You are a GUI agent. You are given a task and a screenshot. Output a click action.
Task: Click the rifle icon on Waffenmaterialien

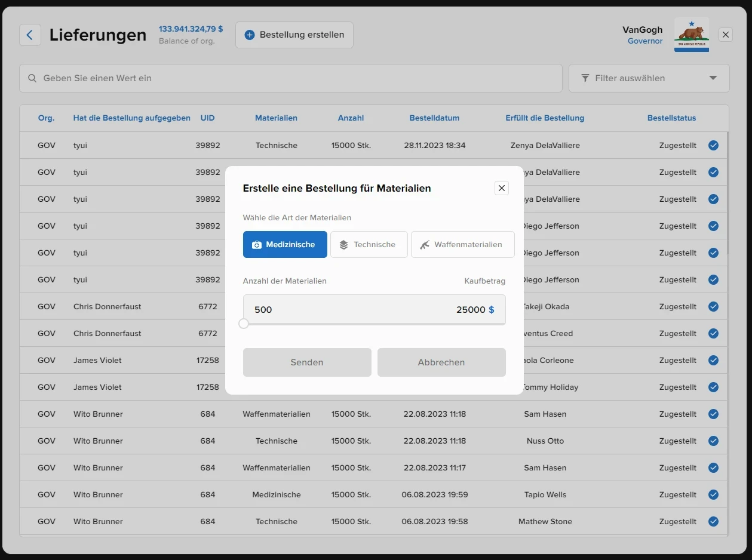coord(424,245)
